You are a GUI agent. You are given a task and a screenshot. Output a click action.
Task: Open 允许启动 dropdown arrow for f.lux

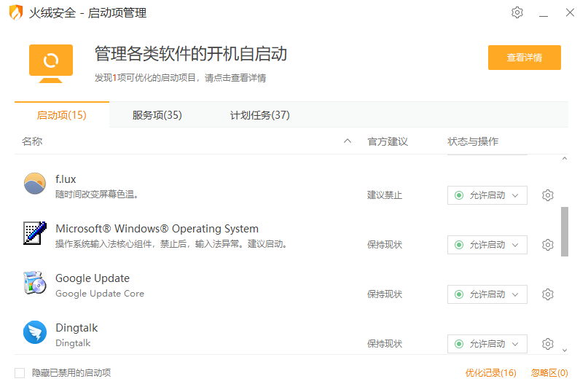coord(515,195)
